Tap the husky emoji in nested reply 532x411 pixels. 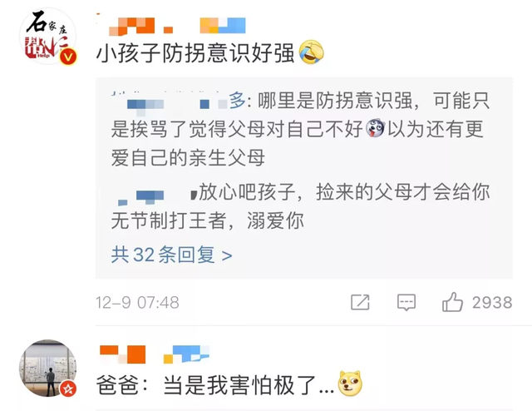pos(375,129)
